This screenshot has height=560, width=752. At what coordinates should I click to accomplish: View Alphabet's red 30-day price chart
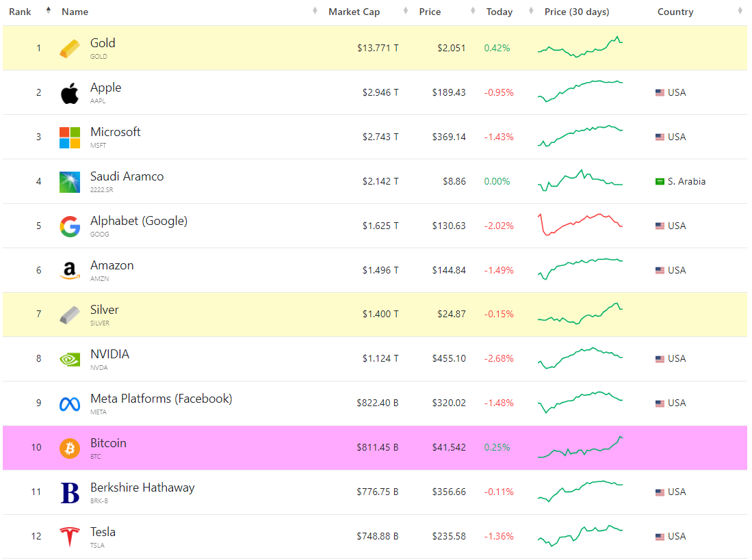[580, 224]
